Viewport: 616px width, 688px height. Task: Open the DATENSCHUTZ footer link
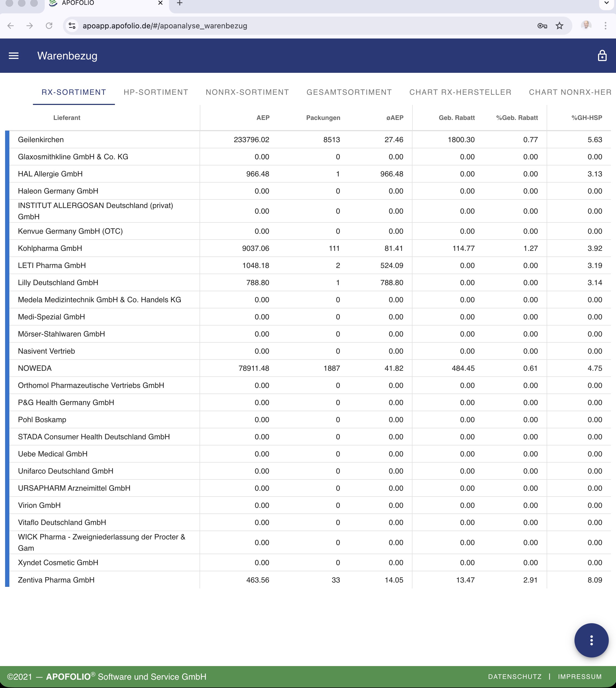(x=514, y=676)
